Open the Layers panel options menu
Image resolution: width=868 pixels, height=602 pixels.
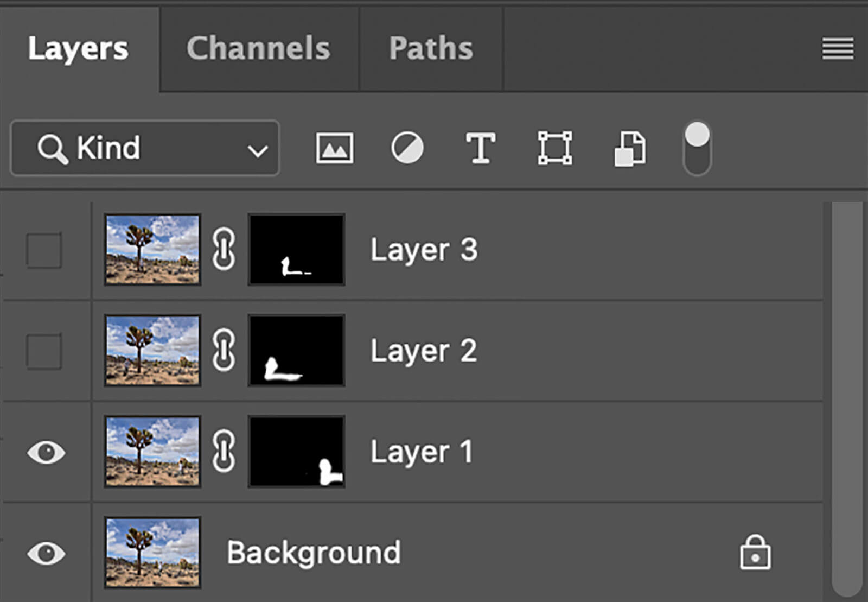point(838,49)
